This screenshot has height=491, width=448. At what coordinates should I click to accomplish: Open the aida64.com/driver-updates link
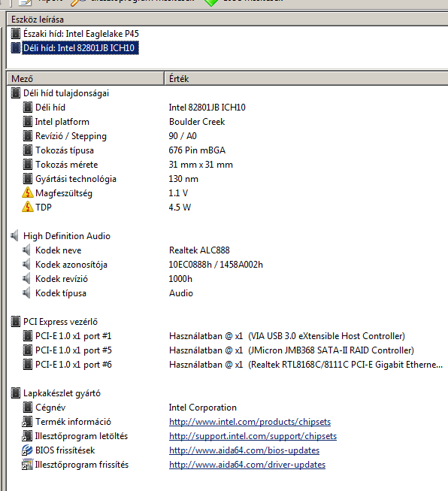click(247, 465)
